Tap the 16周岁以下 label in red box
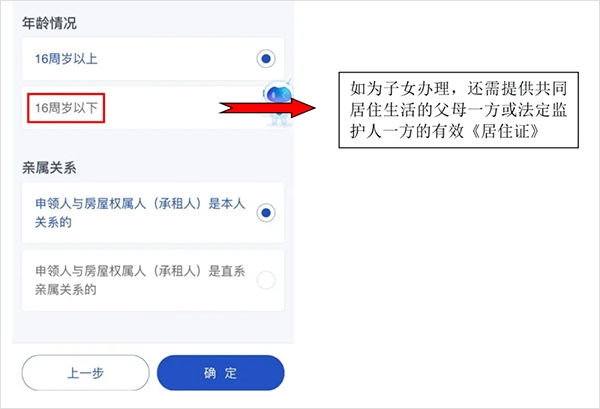The width and height of the screenshot is (600, 409). click(x=66, y=108)
